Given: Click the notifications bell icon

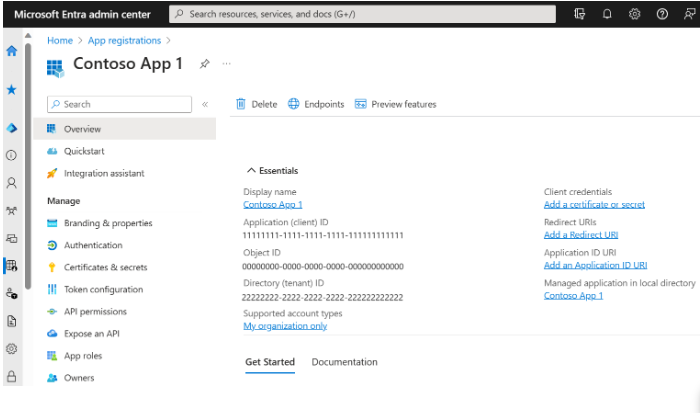Looking at the screenshot, I should point(607,14).
